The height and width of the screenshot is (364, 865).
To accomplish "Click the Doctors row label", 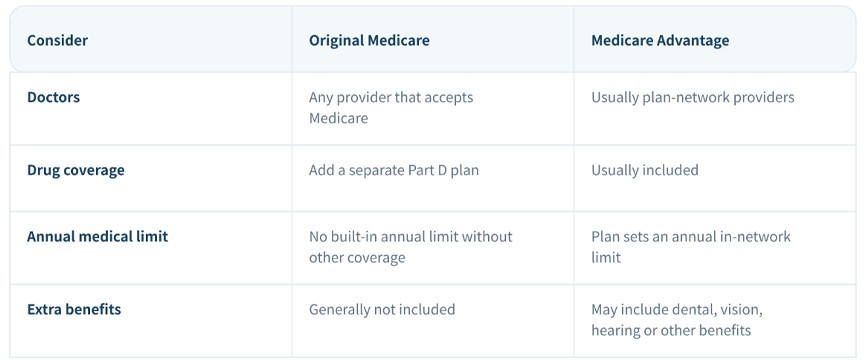I will (x=54, y=98).
